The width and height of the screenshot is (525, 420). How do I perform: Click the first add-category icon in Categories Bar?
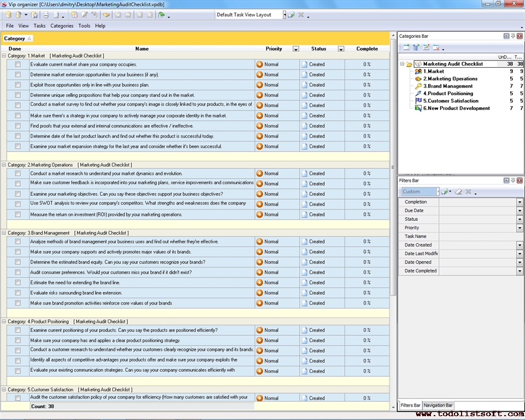tap(406, 48)
